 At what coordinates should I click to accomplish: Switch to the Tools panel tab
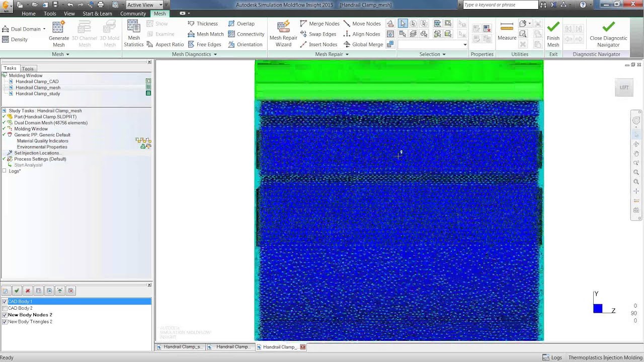pos(28,68)
